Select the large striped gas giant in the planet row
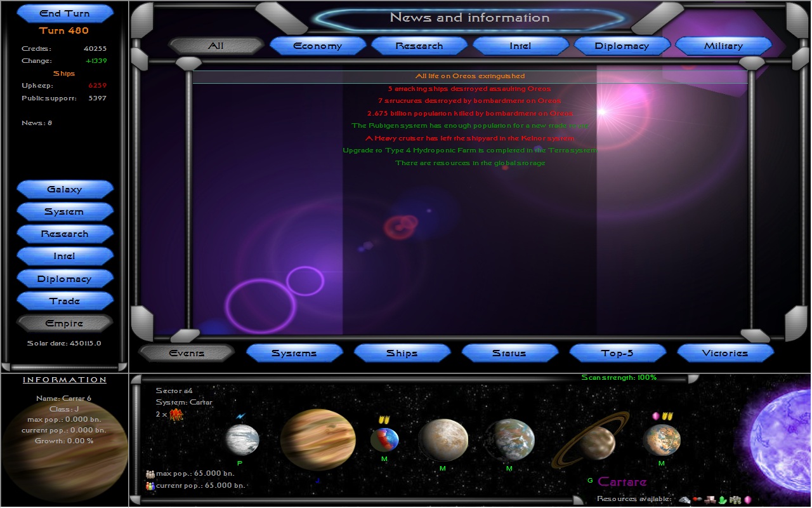 (318, 439)
